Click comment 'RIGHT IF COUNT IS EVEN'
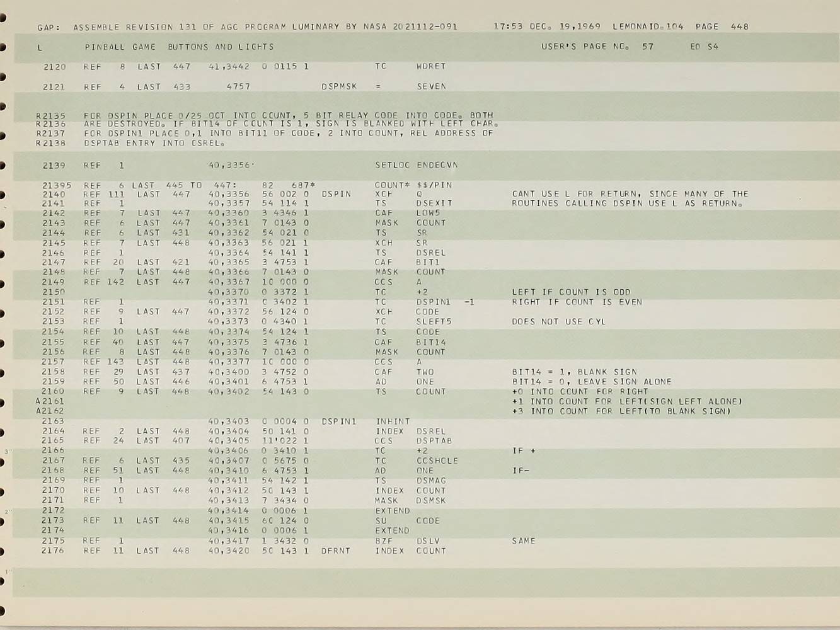840x630 pixels. (577, 302)
